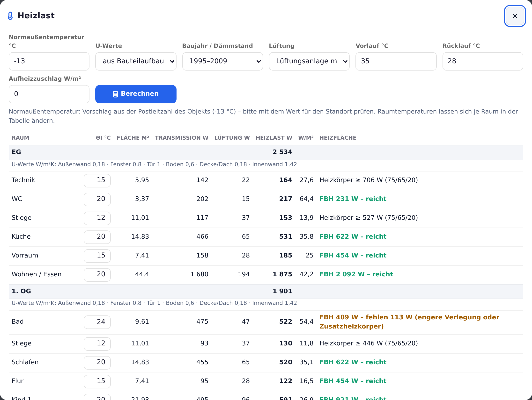Viewport: 532px width, 400px height.
Task: Click the Wohnen / Essen room name
Action: pyautogui.click(x=37, y=274)
